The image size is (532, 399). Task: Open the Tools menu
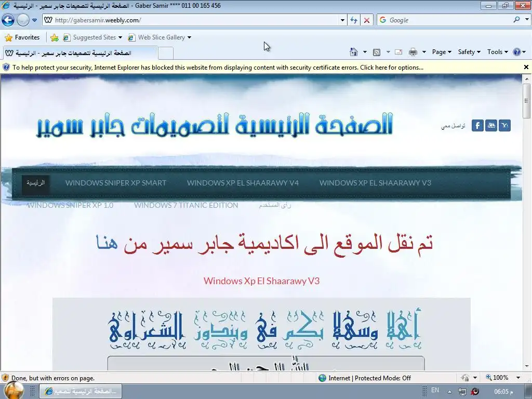point(497,52)
